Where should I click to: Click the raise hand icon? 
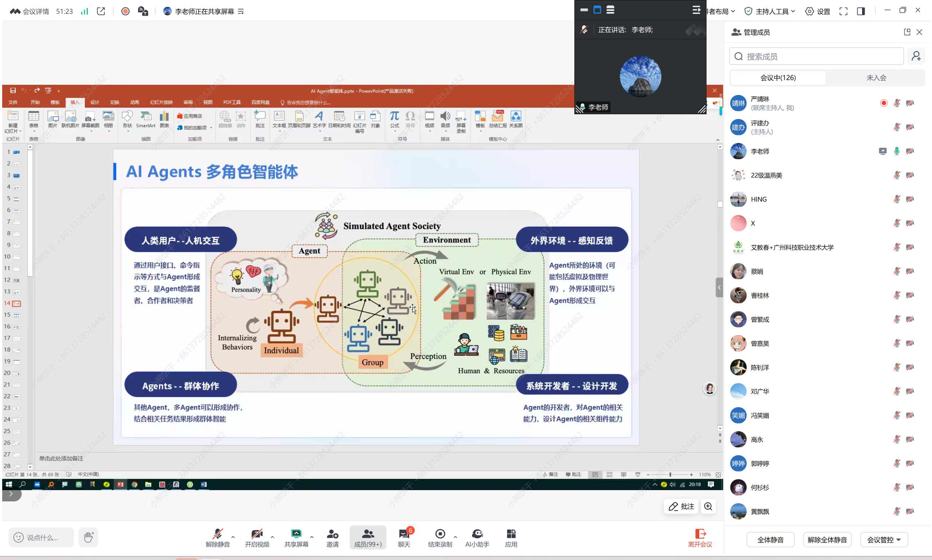[x=89, y=537]
